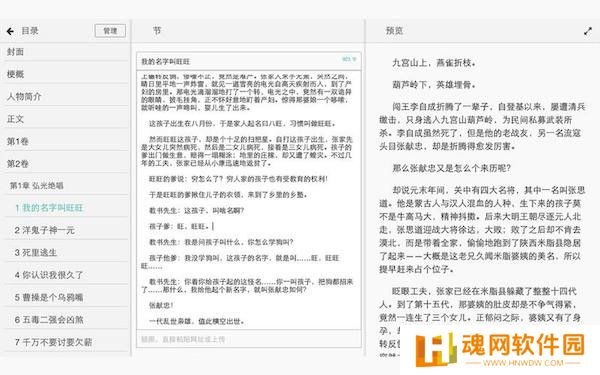
Task: Click preview line 九宫山上，燕雀折枝。
Action: 434,63
